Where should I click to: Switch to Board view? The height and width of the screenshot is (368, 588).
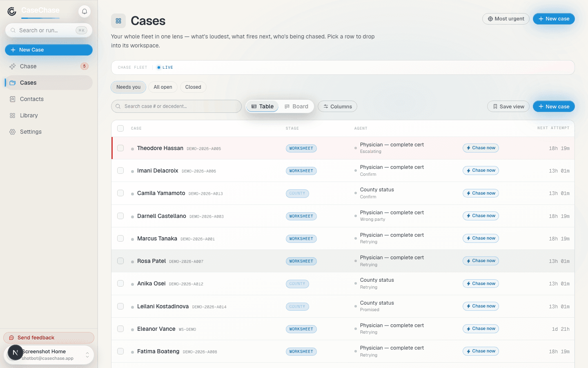click(296, 106)
